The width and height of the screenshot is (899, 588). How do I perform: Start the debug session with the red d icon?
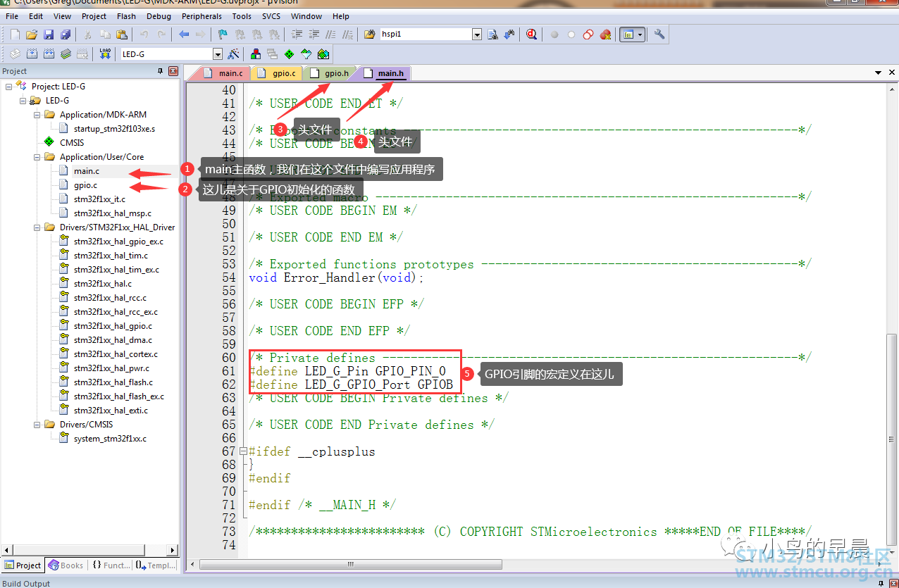click(531, 34)
